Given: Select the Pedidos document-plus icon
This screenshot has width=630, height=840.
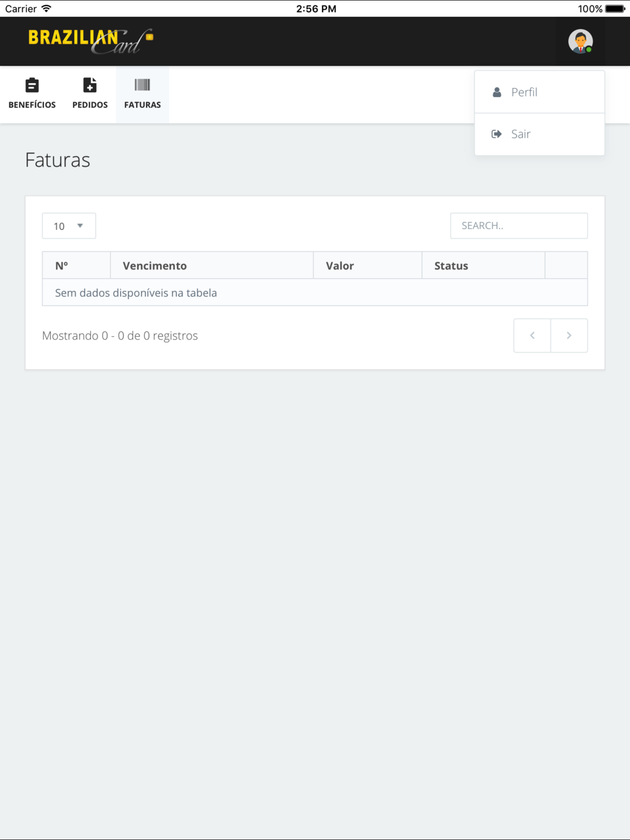Looking at the screenshot, I should pos(90,85).
